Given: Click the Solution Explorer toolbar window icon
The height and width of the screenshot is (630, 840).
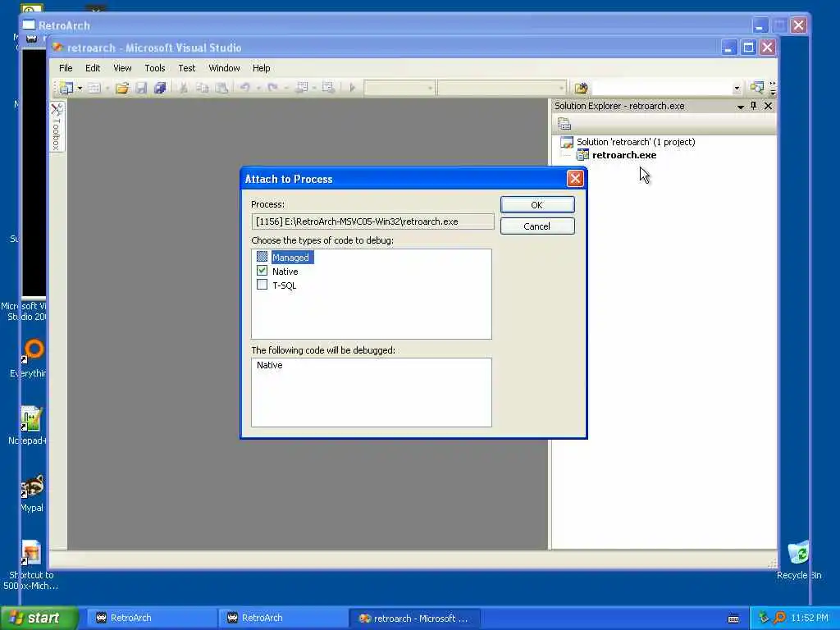Looking at the screenshot, I should click(756, 88).
